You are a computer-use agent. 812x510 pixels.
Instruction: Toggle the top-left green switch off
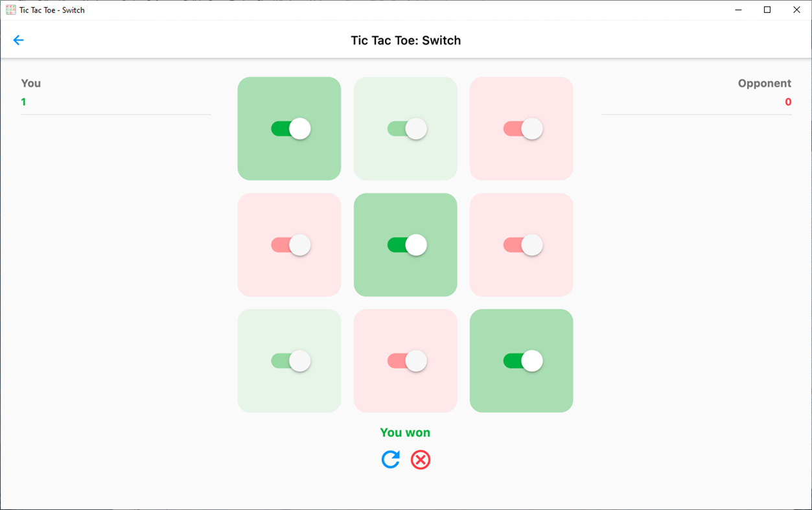[x=289, y=128]
